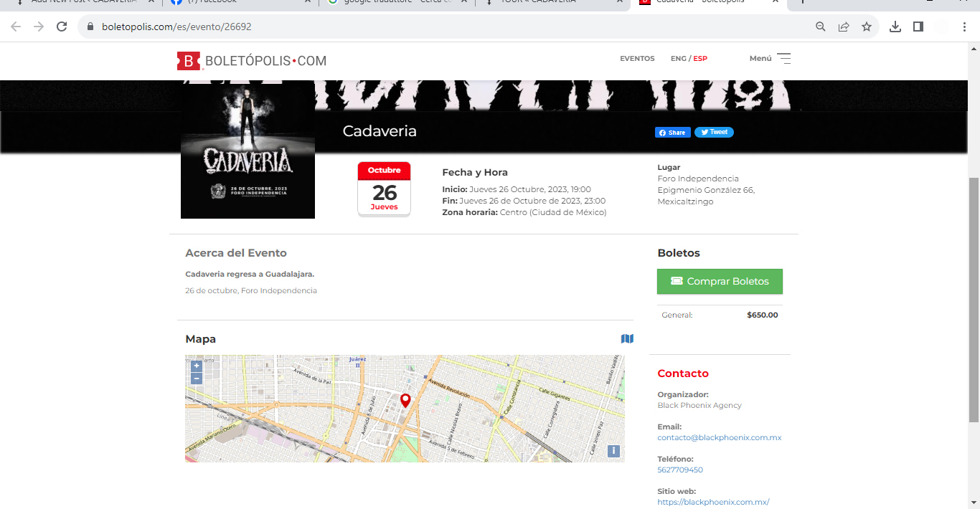Viewport: 980px width, 509px height.
Task: Click the 'Inicio' start date line
Action: (517, 189)
